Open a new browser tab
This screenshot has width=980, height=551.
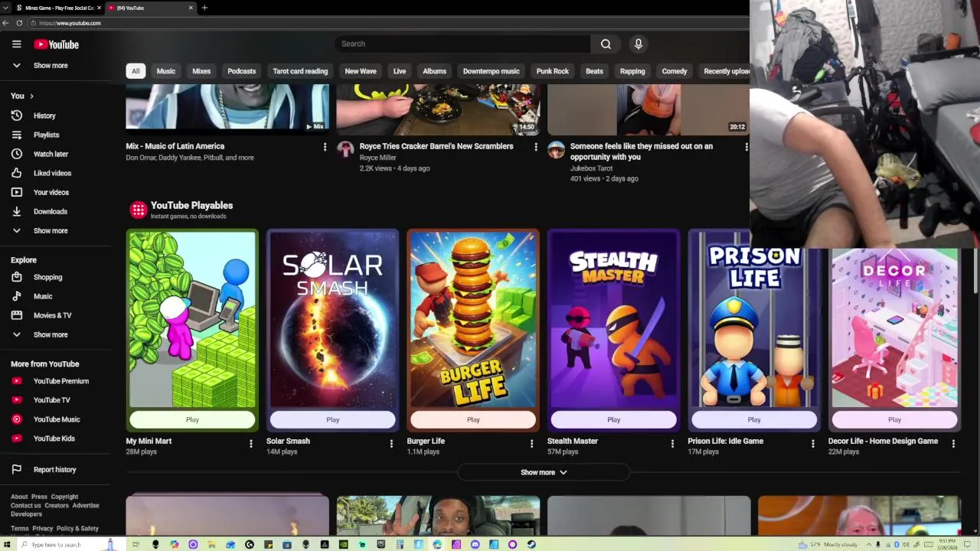[204, 8]
